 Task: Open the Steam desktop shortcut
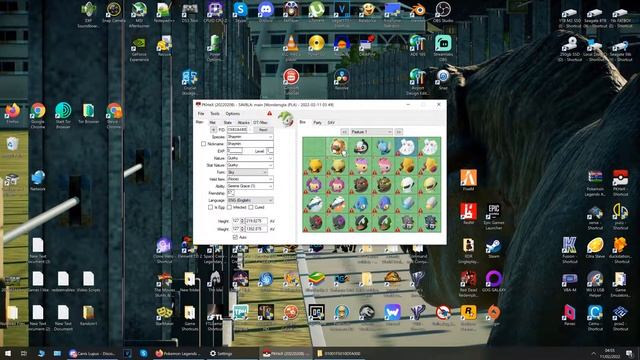pyautogui.click(x=493, y=248)
